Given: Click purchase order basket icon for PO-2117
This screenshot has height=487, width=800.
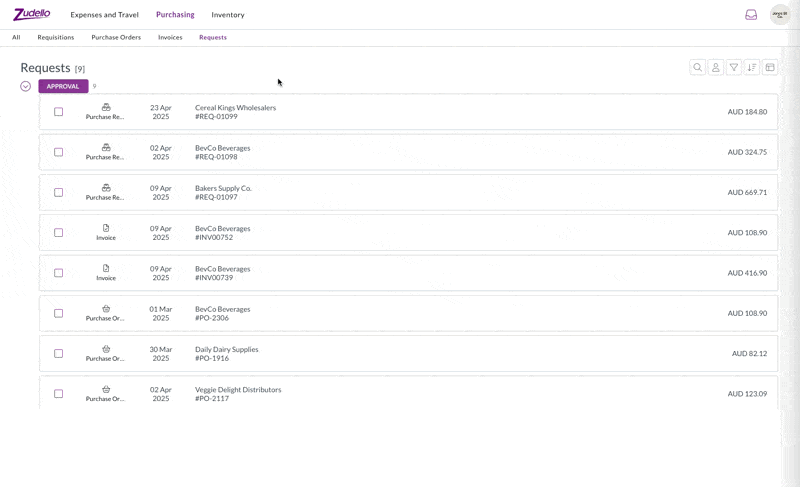Looking at the screenshot, I should pos(106,389).
